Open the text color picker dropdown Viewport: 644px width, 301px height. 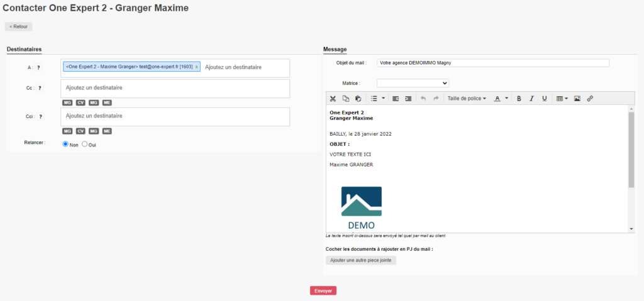point(501,99)
